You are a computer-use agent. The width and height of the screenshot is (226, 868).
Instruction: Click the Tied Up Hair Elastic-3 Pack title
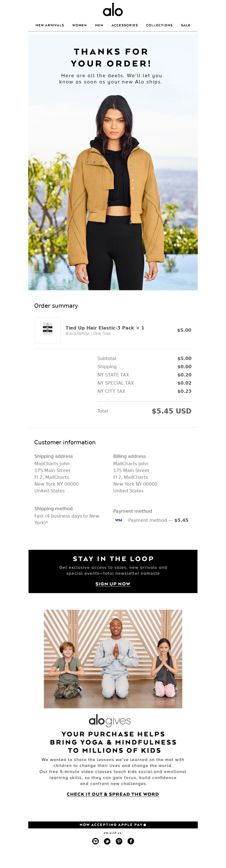point(100,328)
